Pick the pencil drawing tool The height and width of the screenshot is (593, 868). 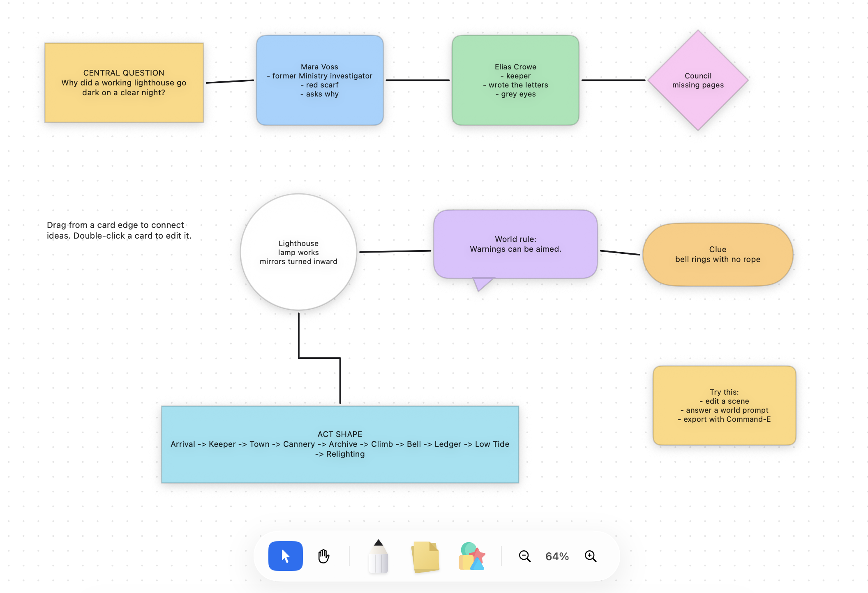(378, 556)
